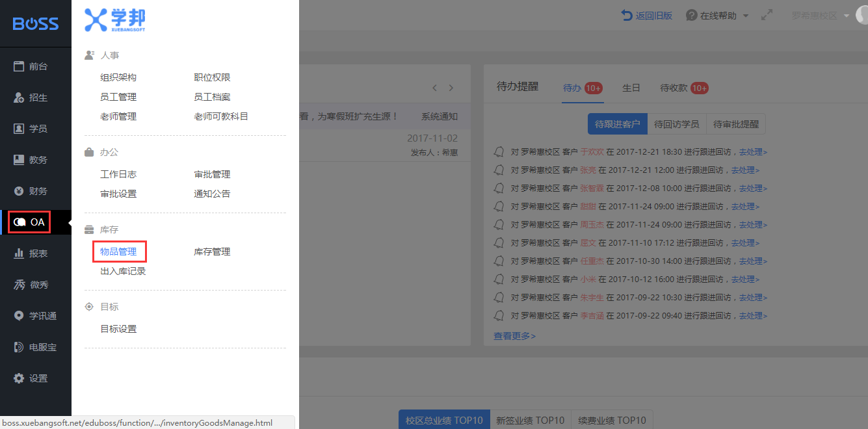This screenshot has height=429, width=868.
Task: Open 员工档案 menu item
Action: tap(212, 97)
